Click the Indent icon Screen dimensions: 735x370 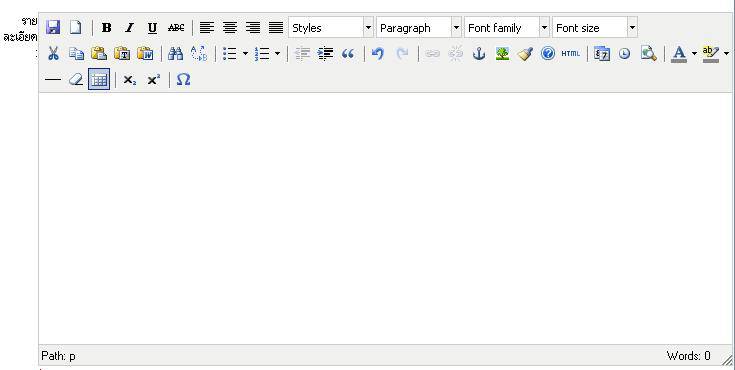325,53
